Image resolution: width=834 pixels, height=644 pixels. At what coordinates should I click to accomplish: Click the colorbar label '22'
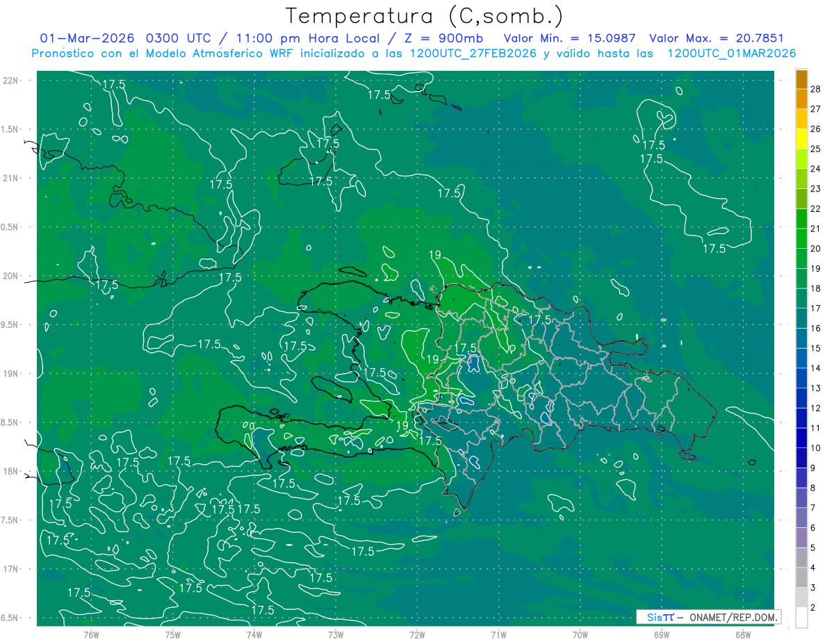coord(816,208)
